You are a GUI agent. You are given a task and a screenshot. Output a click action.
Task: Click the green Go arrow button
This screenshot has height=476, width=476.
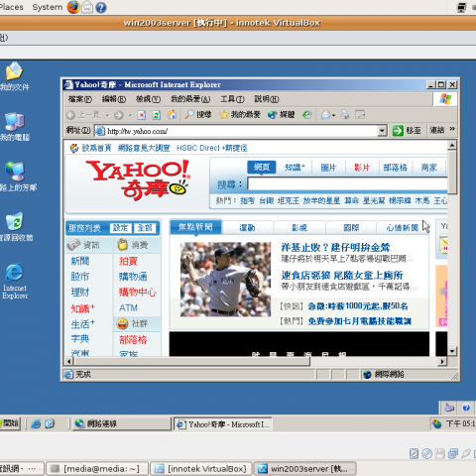point(398,131)
